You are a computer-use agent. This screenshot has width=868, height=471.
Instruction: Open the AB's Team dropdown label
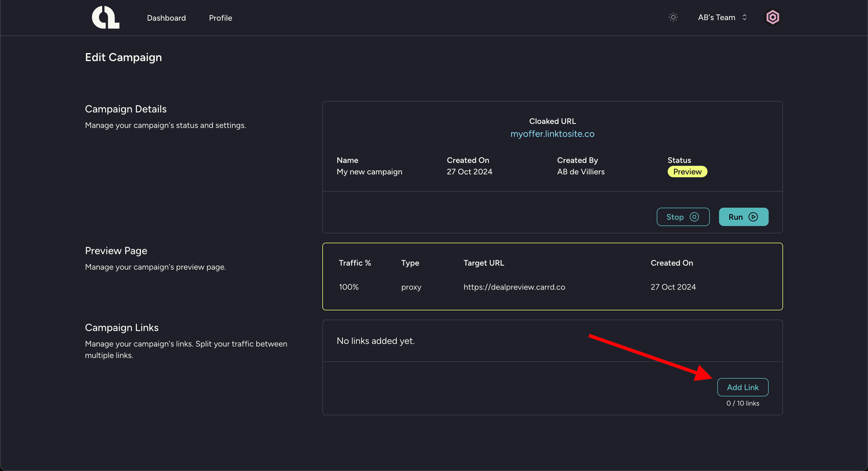(x=716, y=17)
